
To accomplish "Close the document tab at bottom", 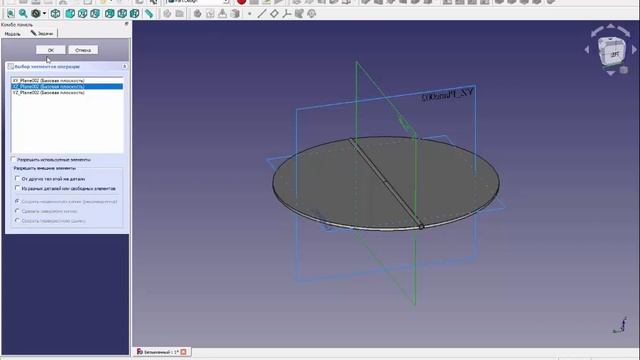I will (184, 352).
